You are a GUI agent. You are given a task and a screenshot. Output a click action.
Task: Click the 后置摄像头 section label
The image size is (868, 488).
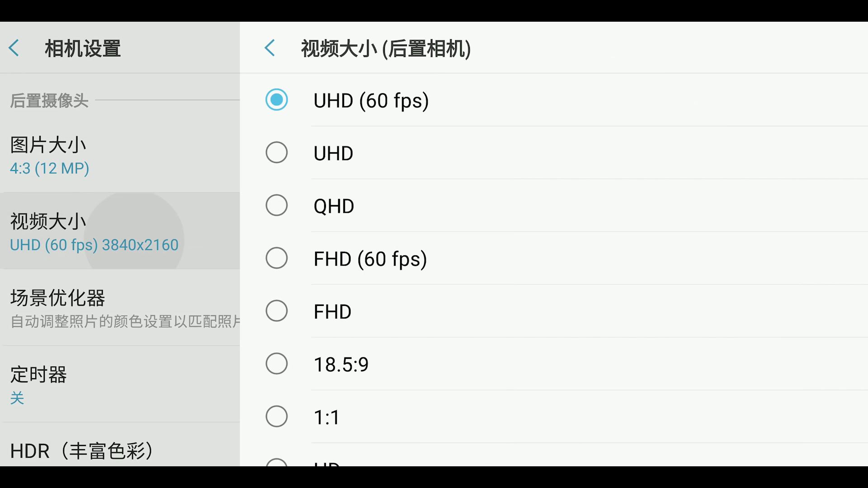pyautogui.click(x=49, y=100)
